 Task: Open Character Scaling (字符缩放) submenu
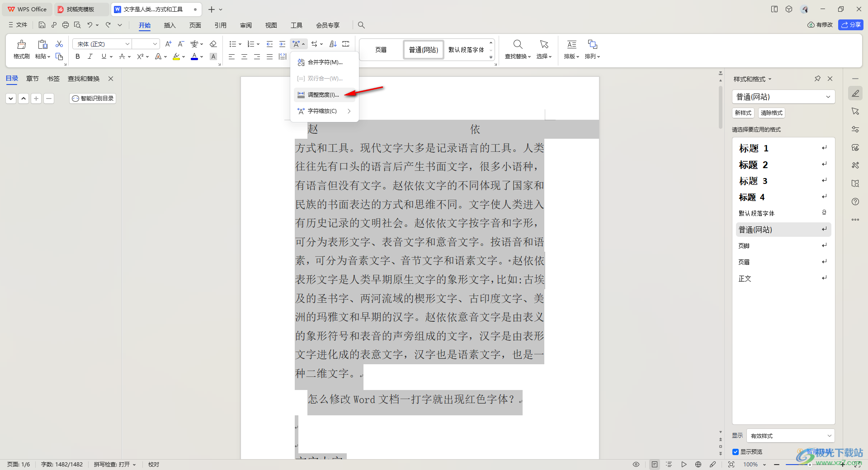pos(325,111)
